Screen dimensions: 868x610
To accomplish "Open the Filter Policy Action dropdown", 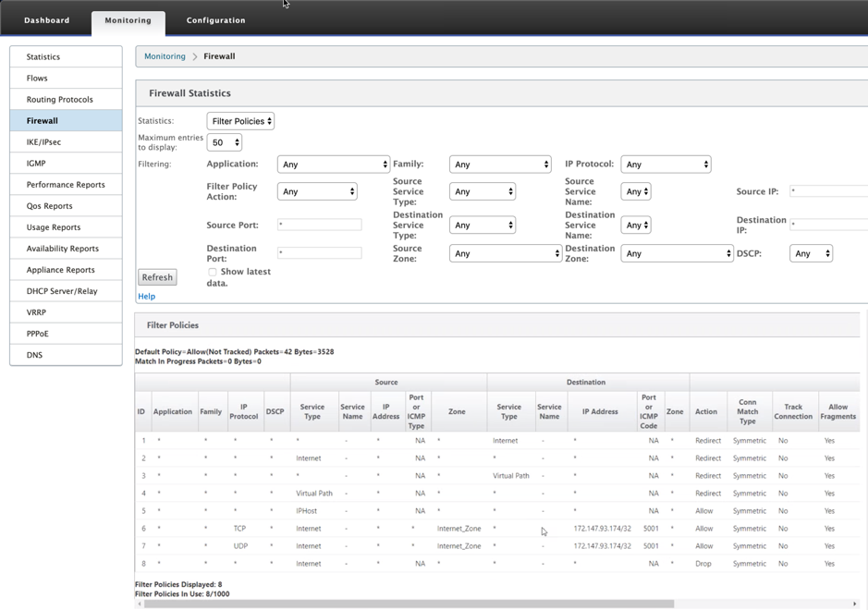I will coord(317,191).
